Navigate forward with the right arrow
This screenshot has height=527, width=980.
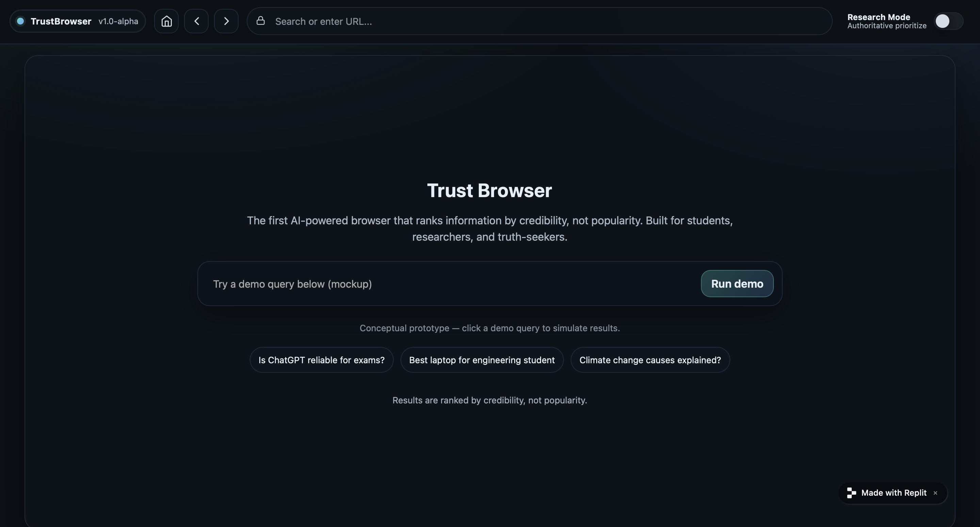click(226, 21)
